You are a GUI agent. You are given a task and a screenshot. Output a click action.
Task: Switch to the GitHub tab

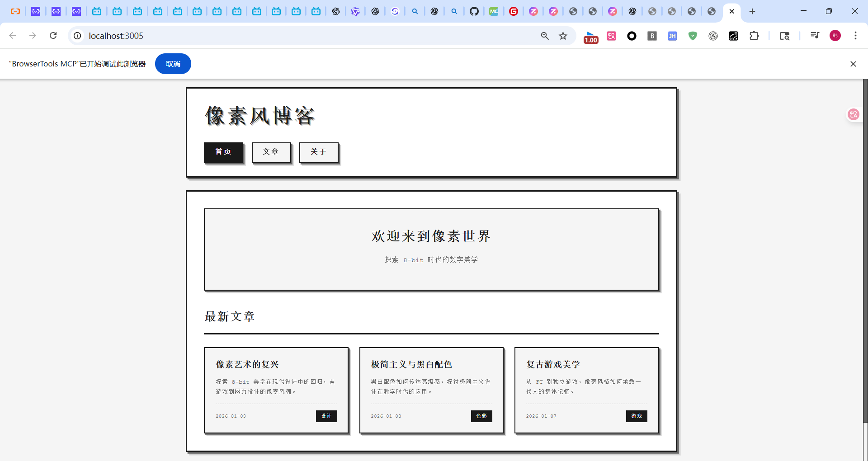pyautogui.click(x=474, y=11)
